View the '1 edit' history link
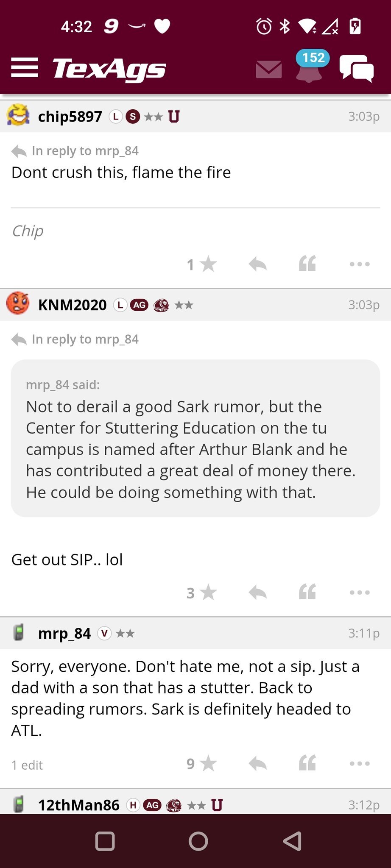 click(27, 765)
